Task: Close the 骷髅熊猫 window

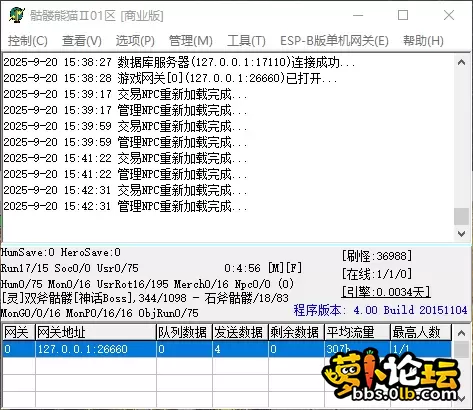Action: click(x=449, y=15)
